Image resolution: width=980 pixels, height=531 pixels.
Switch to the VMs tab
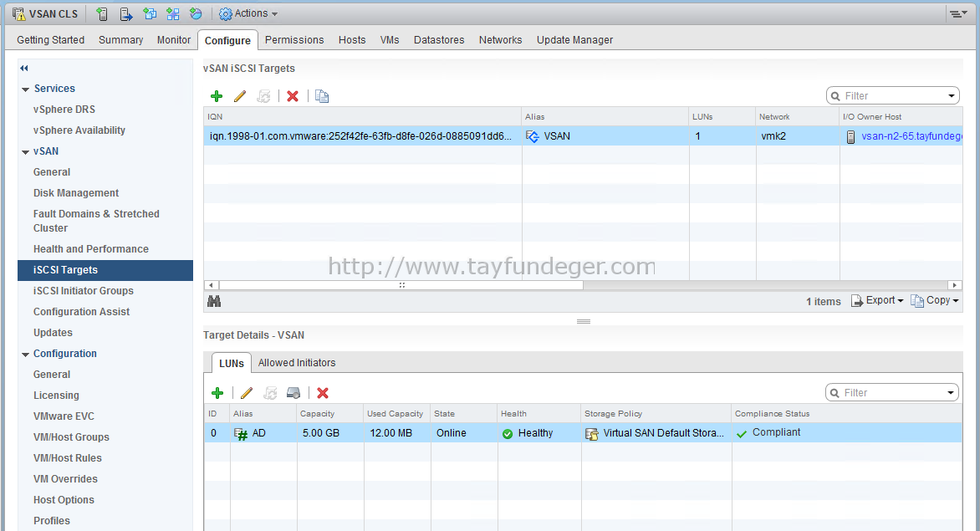(x=390, y=40)
